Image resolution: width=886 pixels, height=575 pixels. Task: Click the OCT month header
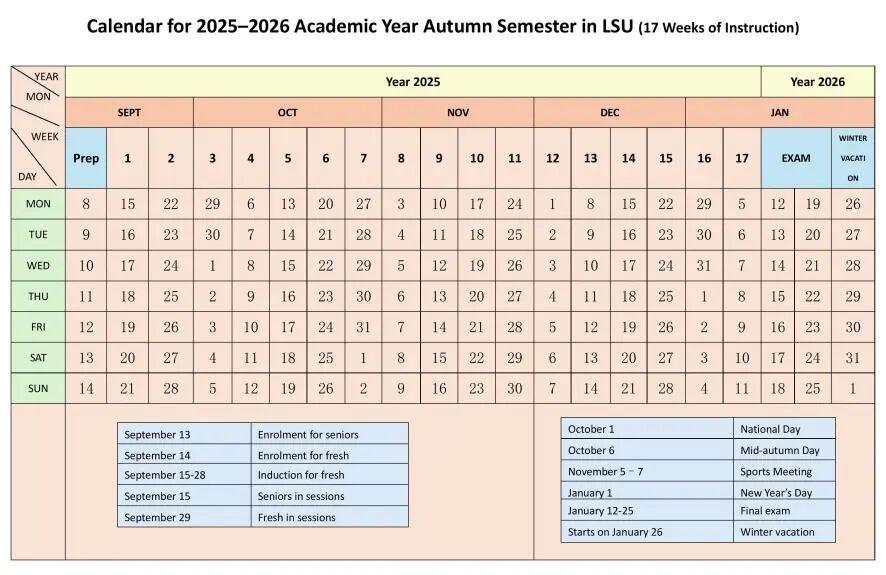pos(287,113)
